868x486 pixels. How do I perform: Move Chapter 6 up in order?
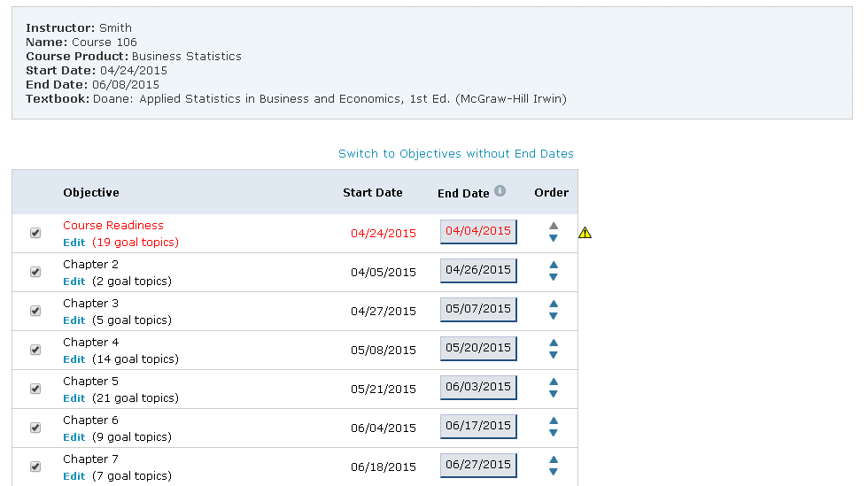point(554,420)
